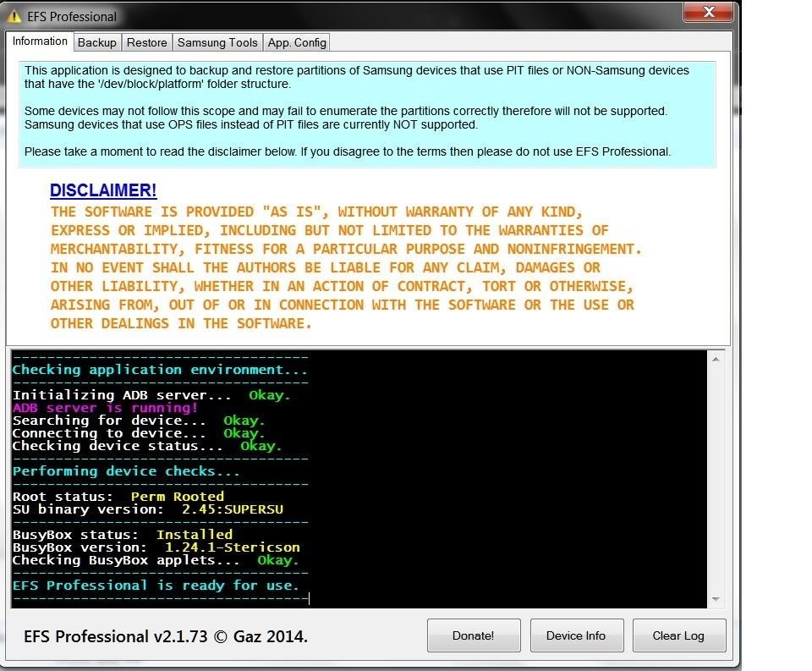Close the EFS Professional window
Viewport: 812px width, 671px height.
[x=708, y=12]
